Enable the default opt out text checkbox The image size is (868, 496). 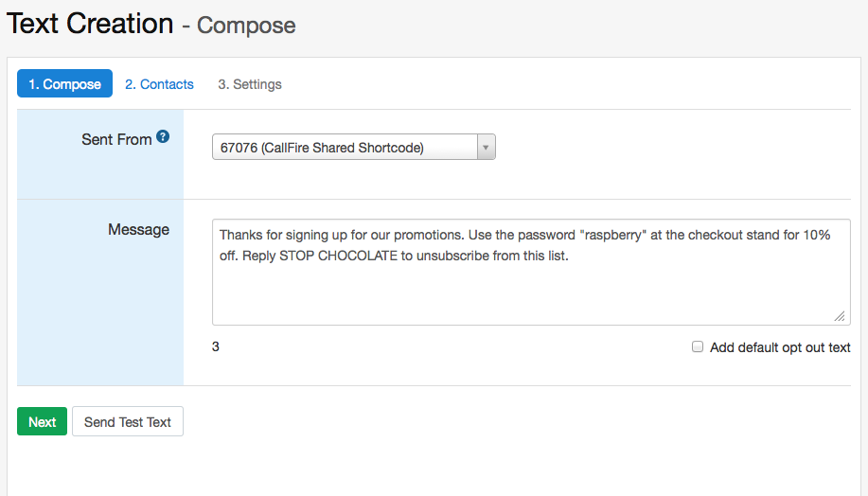[x=698, y=347]
